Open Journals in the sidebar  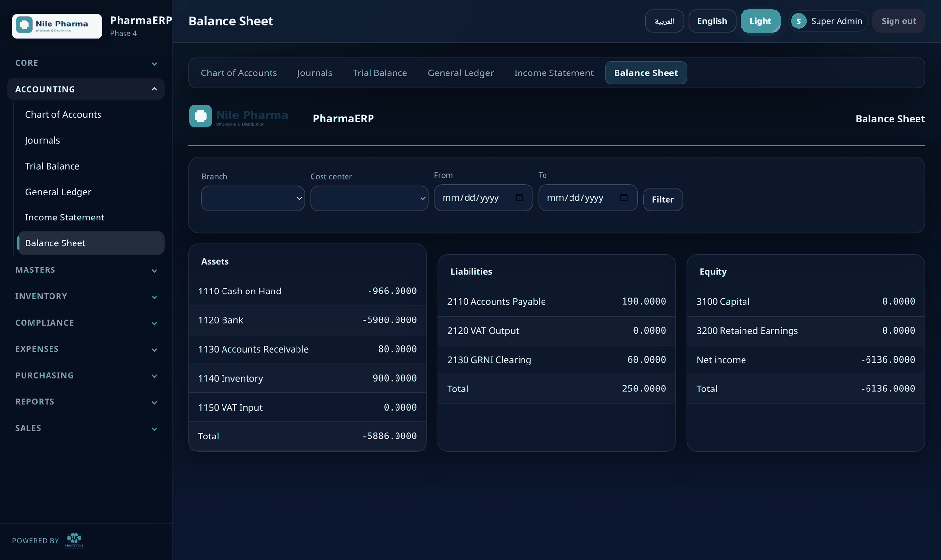91,140
